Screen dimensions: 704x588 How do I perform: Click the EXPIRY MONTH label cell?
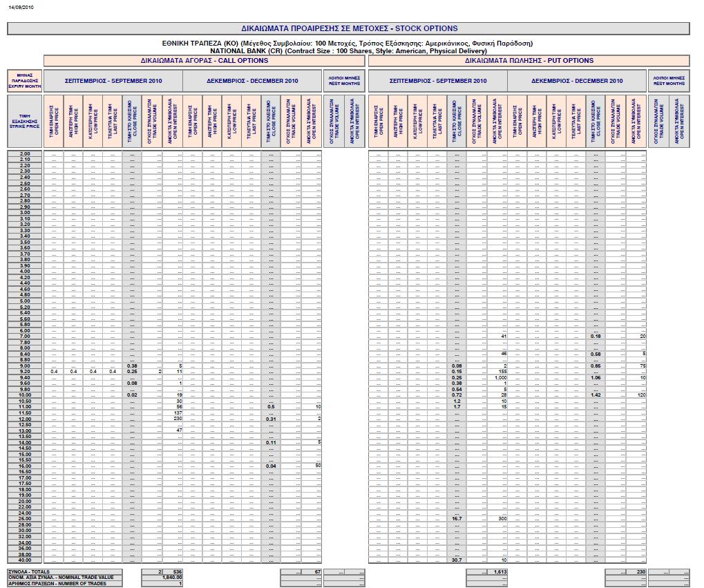coord(24,81)
